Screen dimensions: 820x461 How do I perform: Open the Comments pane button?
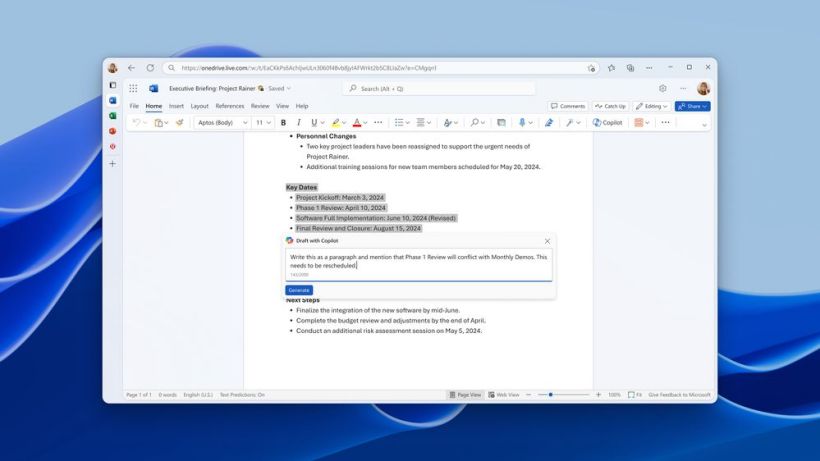568,106
